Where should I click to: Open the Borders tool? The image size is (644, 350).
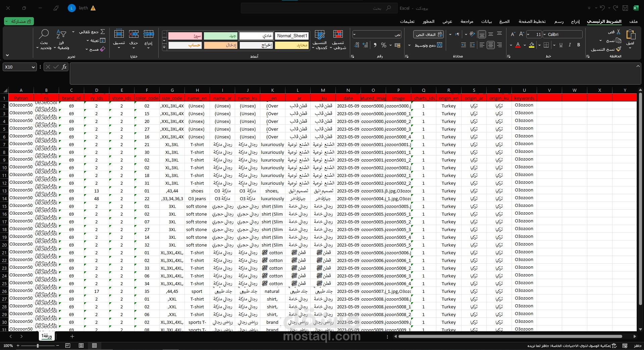point(546,45)
